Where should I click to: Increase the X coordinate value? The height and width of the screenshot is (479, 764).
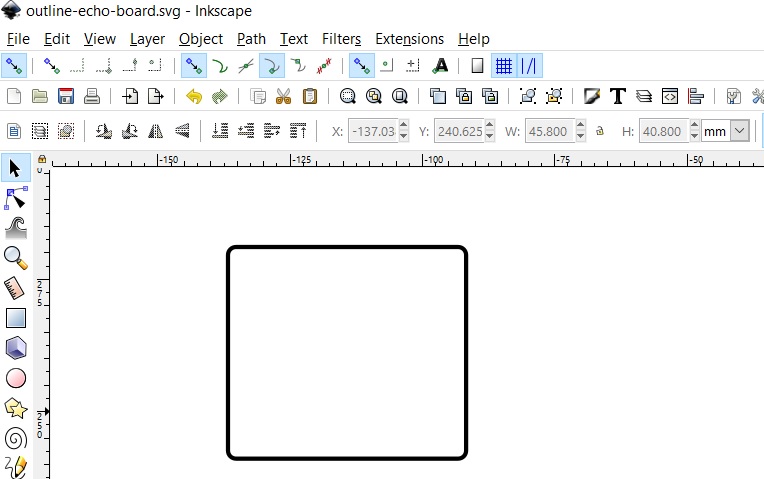[x=403, y=125]
